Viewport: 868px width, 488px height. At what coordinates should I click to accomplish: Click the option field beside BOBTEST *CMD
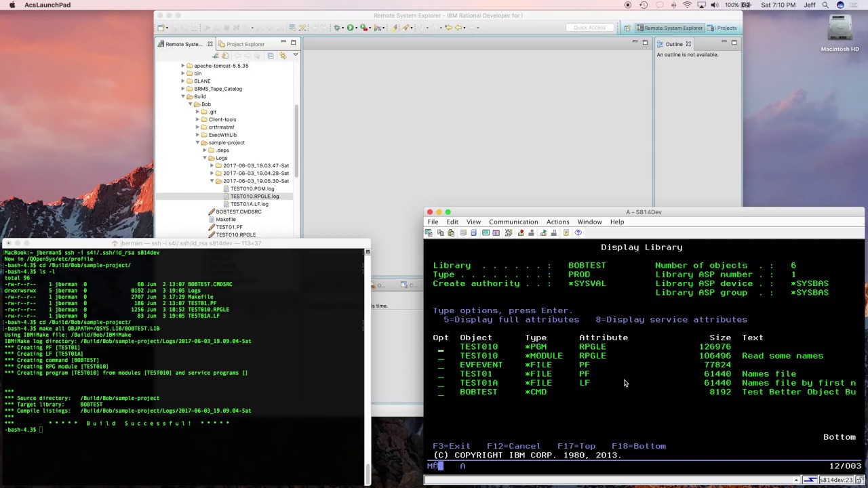441,392
